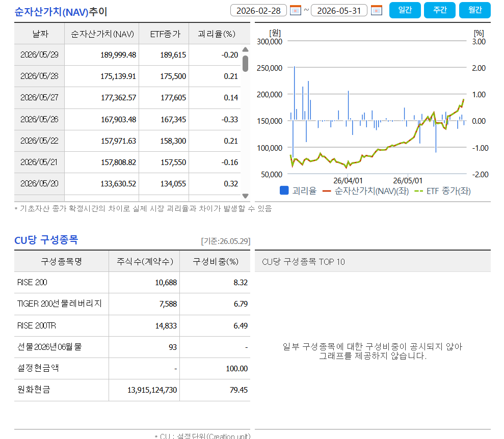Viewport: 504px width, 439px height.
Task: Click the amount 13,915,124,730
Action: 152,390
